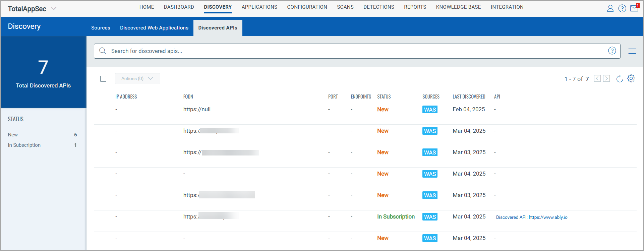Open the Actions (0) dropdown

(x=137, y=78)
